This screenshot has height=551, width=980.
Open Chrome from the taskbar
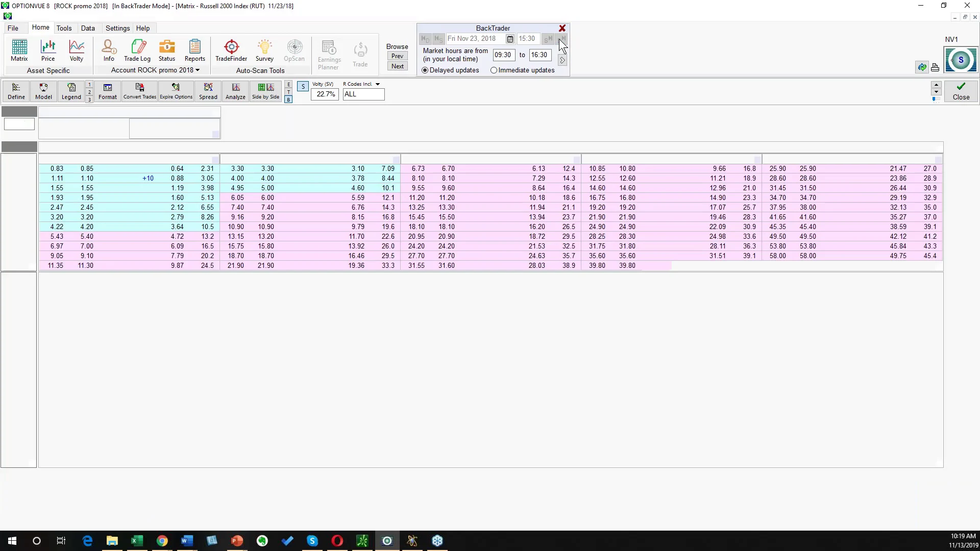[162, 541]
